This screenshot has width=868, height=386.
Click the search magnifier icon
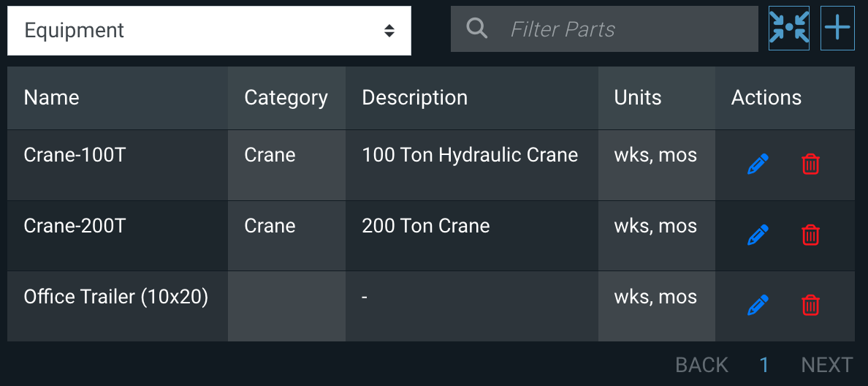tap(477, 29)
